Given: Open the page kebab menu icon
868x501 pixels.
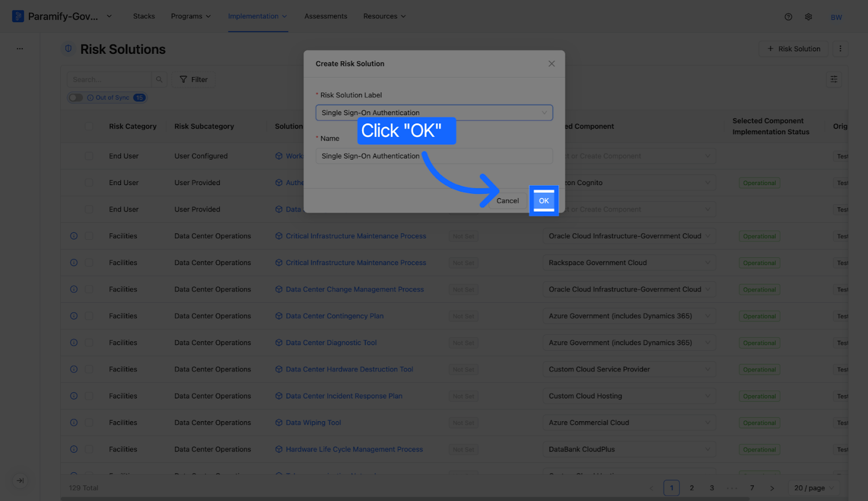Looking at the screenshot, I should click(840, 49).
